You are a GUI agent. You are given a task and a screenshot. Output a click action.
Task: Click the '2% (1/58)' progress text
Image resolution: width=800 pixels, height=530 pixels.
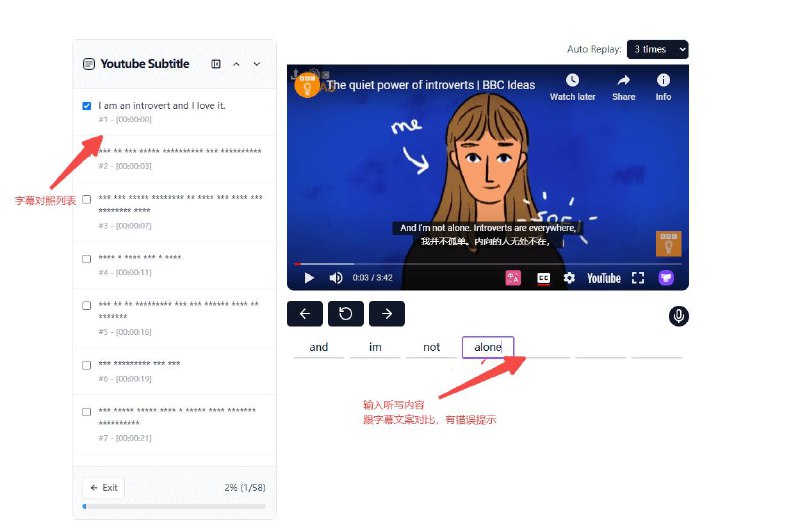245,488
